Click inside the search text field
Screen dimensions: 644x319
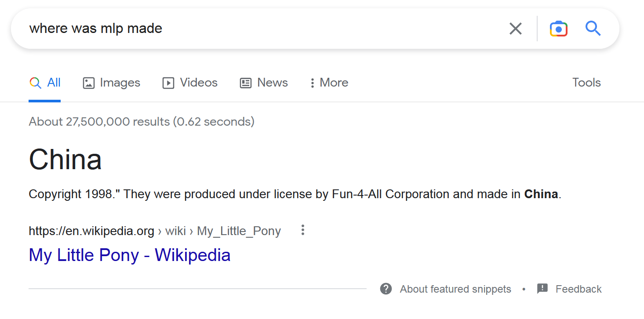pyautogui.click(x=264, y=29)
